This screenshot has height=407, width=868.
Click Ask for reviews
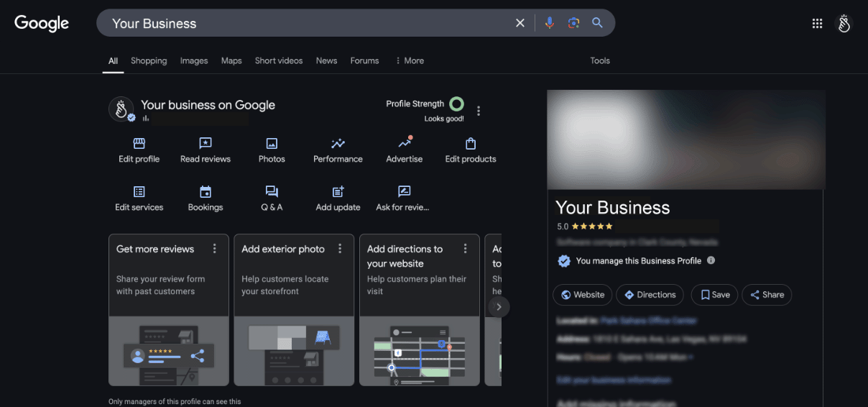pos(402,198)
